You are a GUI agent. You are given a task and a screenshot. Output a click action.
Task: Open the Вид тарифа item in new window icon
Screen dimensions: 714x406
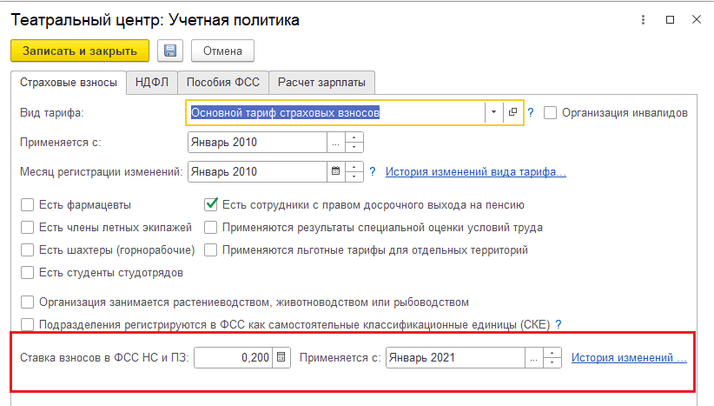click(513, 112)
